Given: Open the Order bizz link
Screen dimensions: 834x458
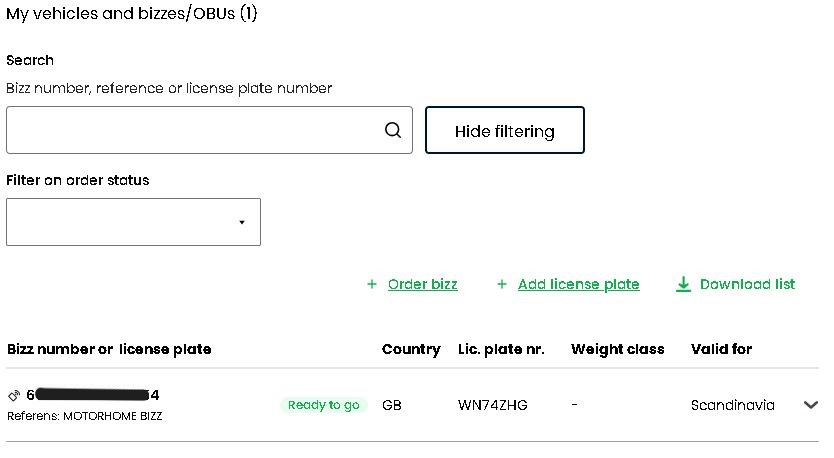Looking at the screenshot, I should tap(423, 284).
